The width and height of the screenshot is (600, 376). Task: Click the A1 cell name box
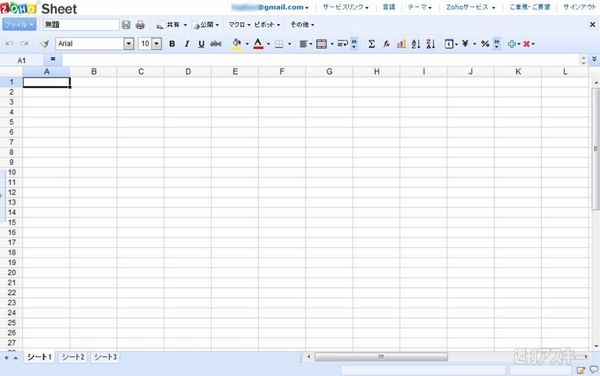[x=21, y=60]
